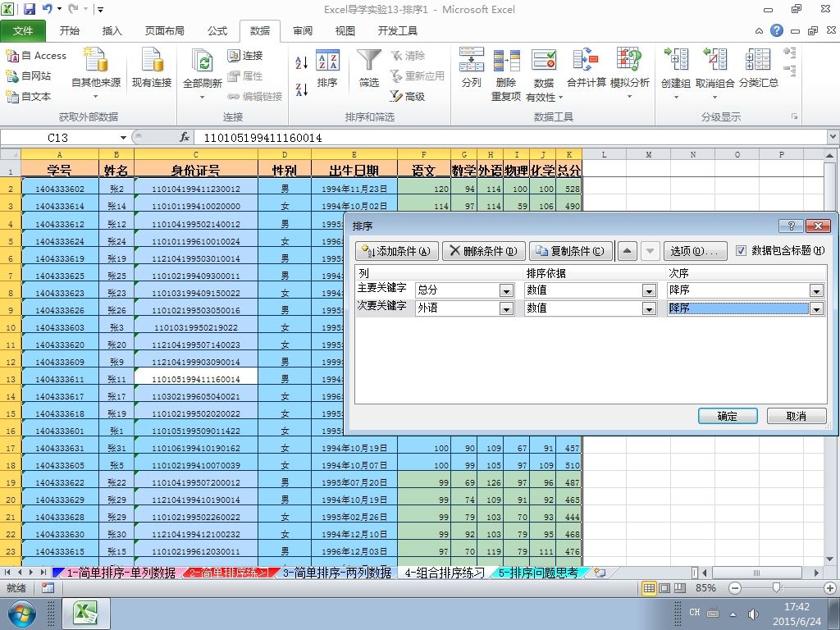Click 删除条件 delete condition button

pos(484,251)
